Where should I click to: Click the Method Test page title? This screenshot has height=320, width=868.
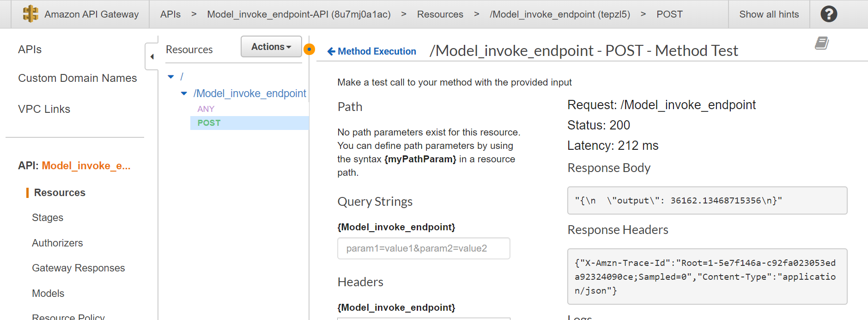(584, 50)
